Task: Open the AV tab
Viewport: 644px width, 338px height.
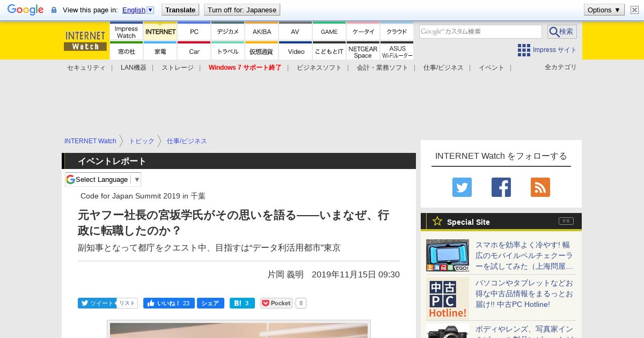Action: pyautogui.click(x=295, y=32)
